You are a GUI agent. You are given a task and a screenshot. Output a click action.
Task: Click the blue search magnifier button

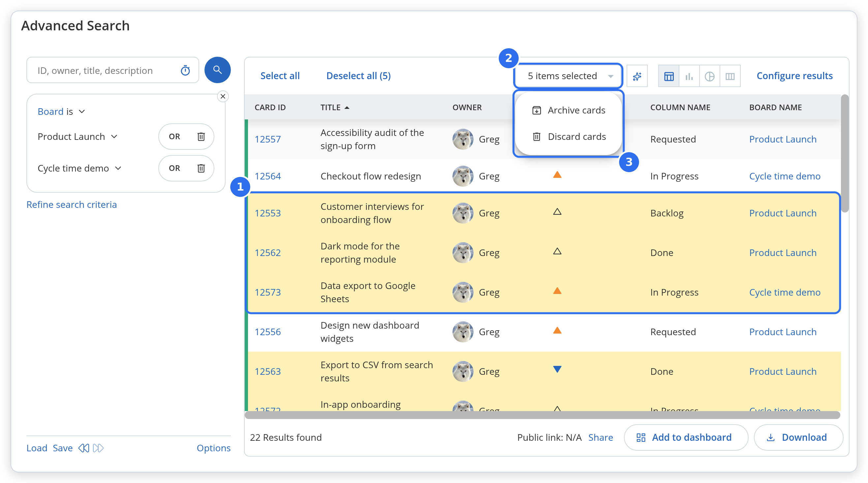[x=217, y=70]
